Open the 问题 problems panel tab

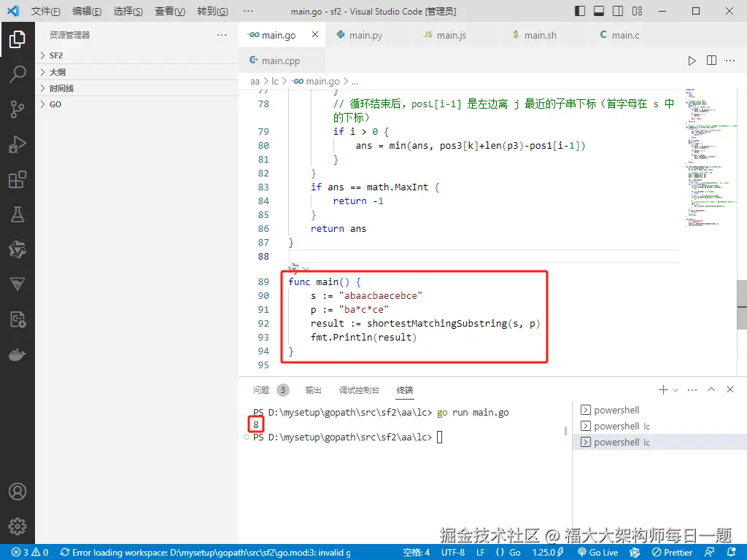270,391
